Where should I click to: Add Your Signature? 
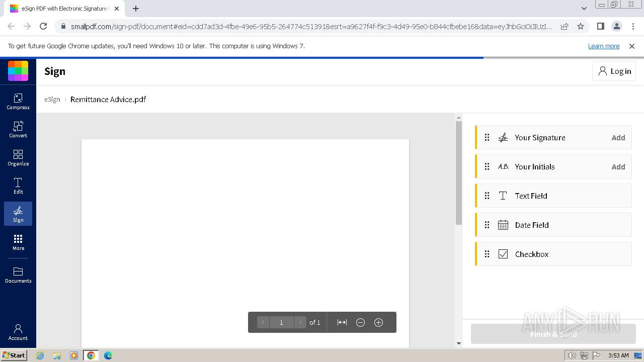618,137
